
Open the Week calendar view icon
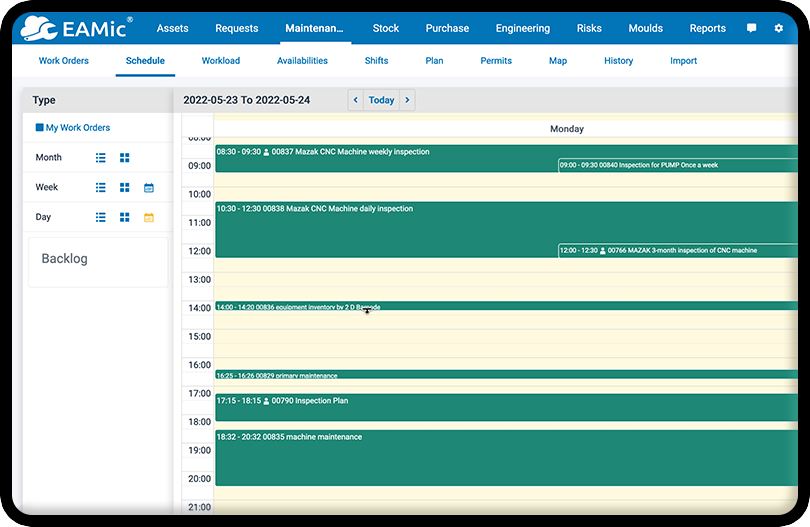[149, 188]
